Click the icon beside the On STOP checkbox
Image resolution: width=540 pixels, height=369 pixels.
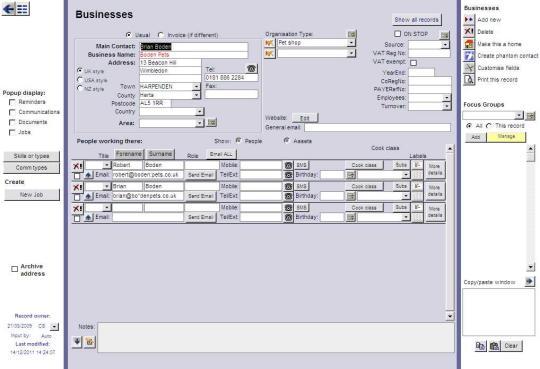445,35
